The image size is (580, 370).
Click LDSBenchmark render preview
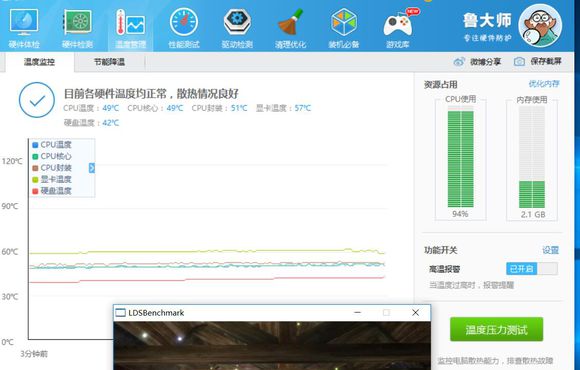coord(272,346)
